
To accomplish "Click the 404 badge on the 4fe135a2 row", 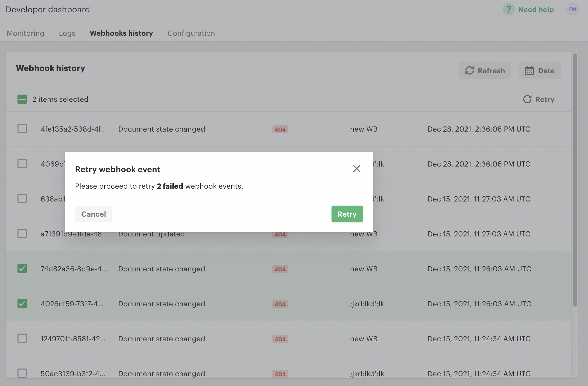I will coord(280,129).
